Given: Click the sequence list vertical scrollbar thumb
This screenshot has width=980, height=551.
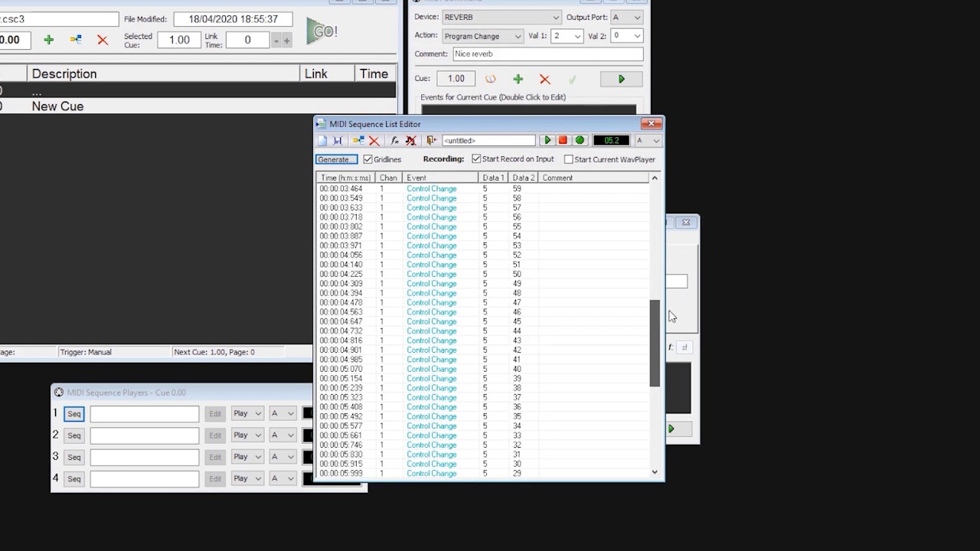Looking at the screenshot, I should tap(655, 343).
